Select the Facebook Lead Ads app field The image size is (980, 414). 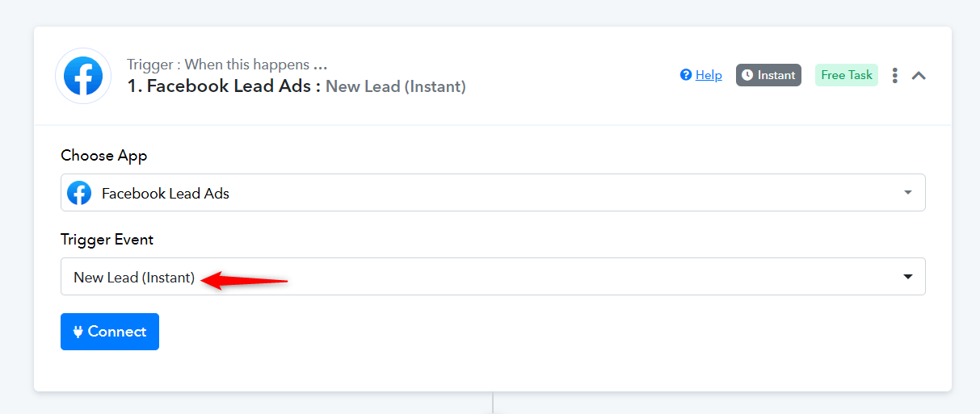coord(493,193)
